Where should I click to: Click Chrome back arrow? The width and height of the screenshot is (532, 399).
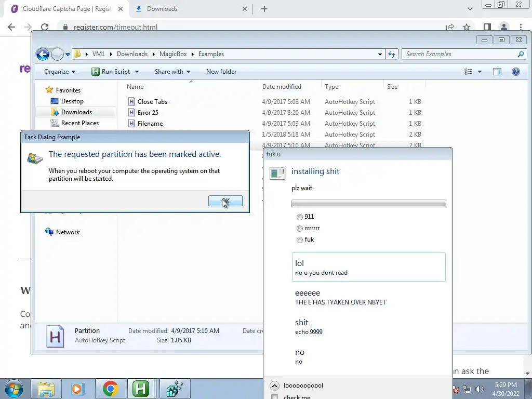coord(11,27)
